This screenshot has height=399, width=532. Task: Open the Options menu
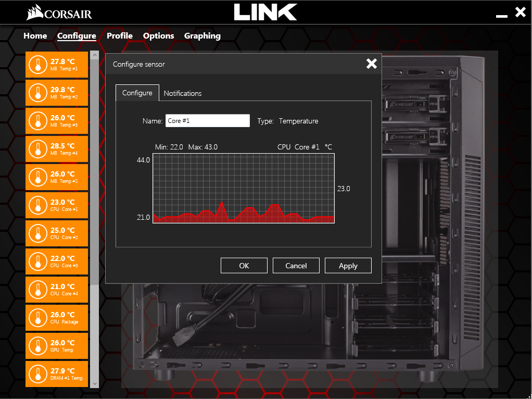tap(158, 35)
